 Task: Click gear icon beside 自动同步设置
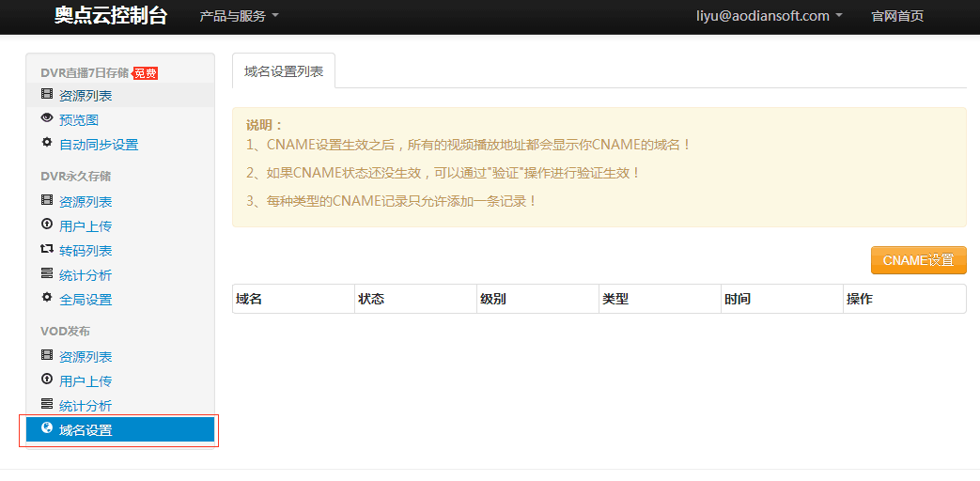47,143
